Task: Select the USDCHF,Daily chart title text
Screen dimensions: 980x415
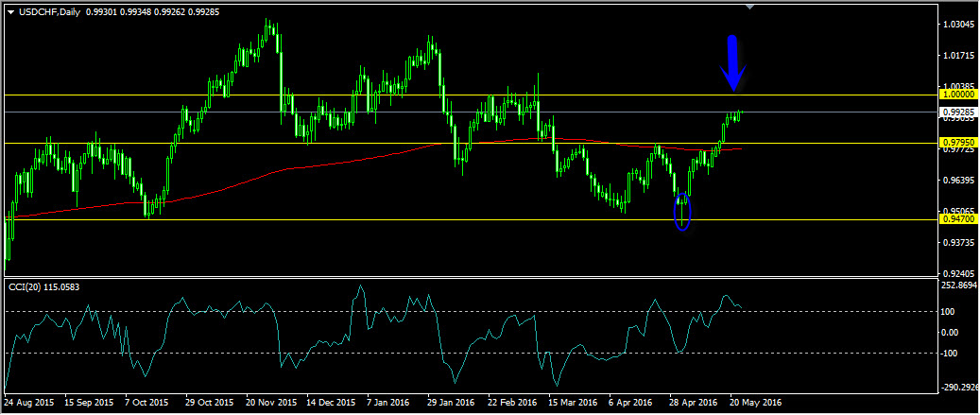Action: pos(49,12)
